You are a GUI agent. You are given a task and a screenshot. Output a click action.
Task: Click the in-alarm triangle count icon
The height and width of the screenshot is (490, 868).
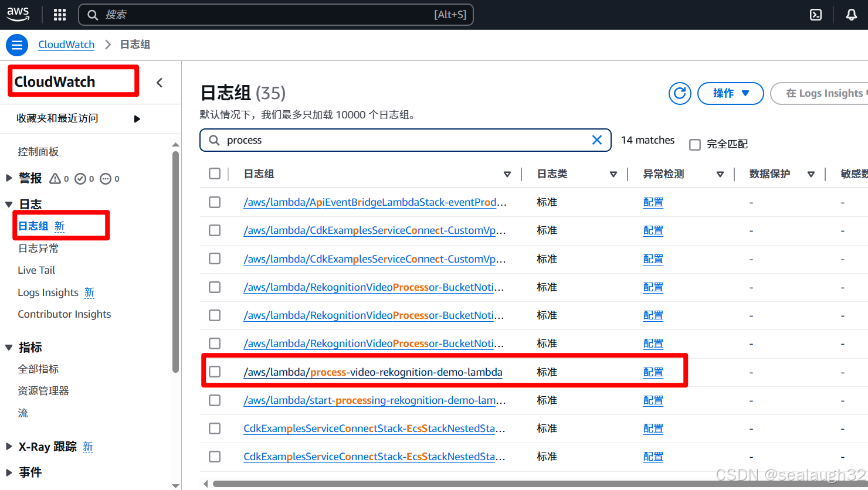pyautogui.click(x=55, y=178)
